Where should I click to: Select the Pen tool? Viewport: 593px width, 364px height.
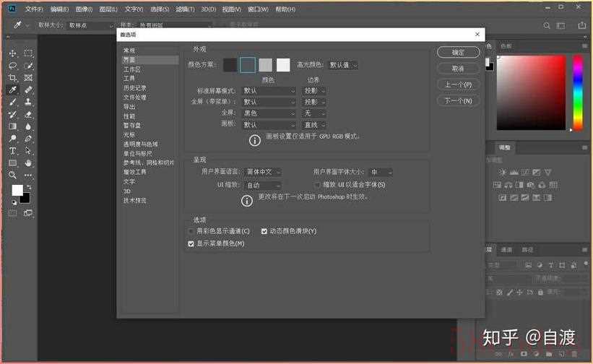(x=28, y=139)
